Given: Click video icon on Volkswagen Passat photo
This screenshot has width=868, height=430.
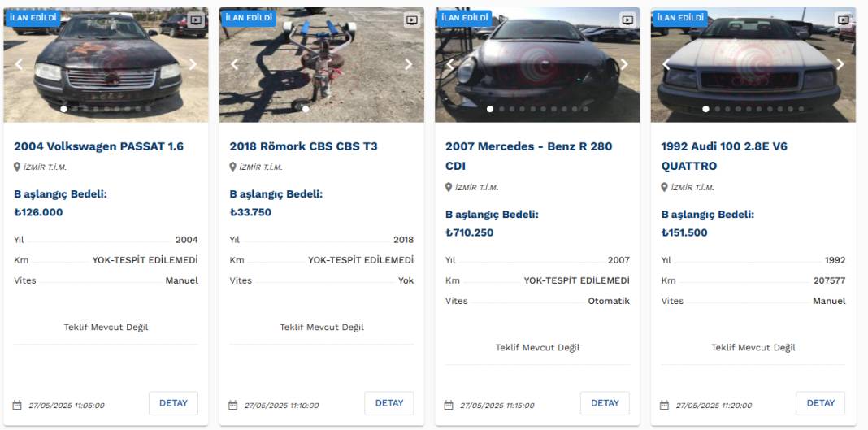Looking at the screenshot, I should point(196,20).
